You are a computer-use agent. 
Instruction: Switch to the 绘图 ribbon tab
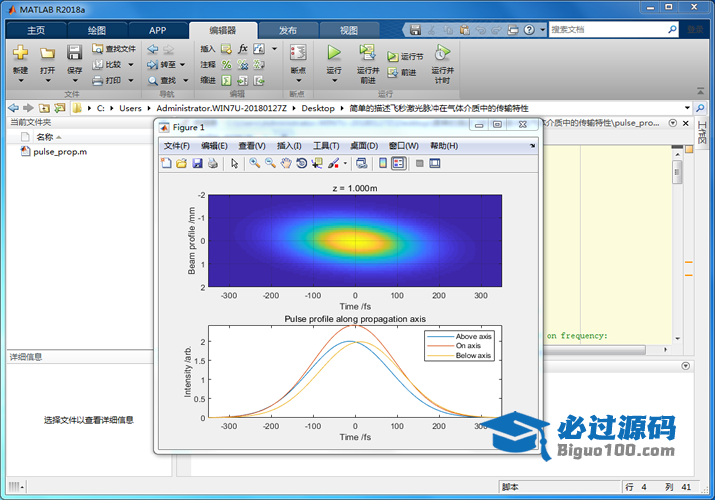point(97,30)
